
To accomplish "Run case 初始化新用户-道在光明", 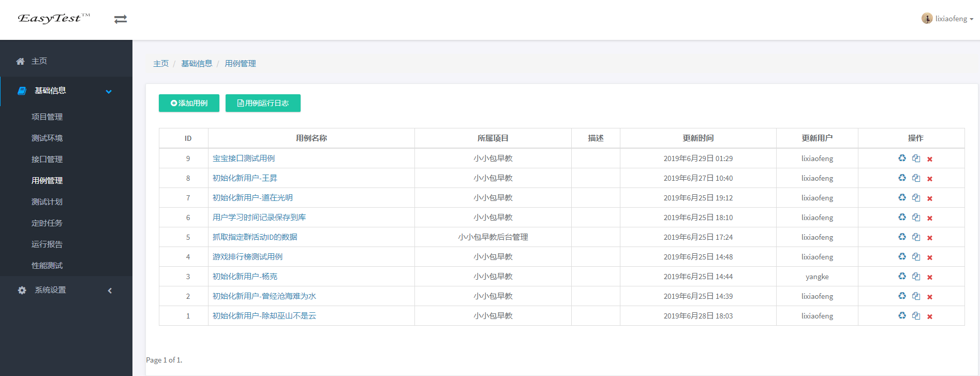I will (x=902, y=197).
